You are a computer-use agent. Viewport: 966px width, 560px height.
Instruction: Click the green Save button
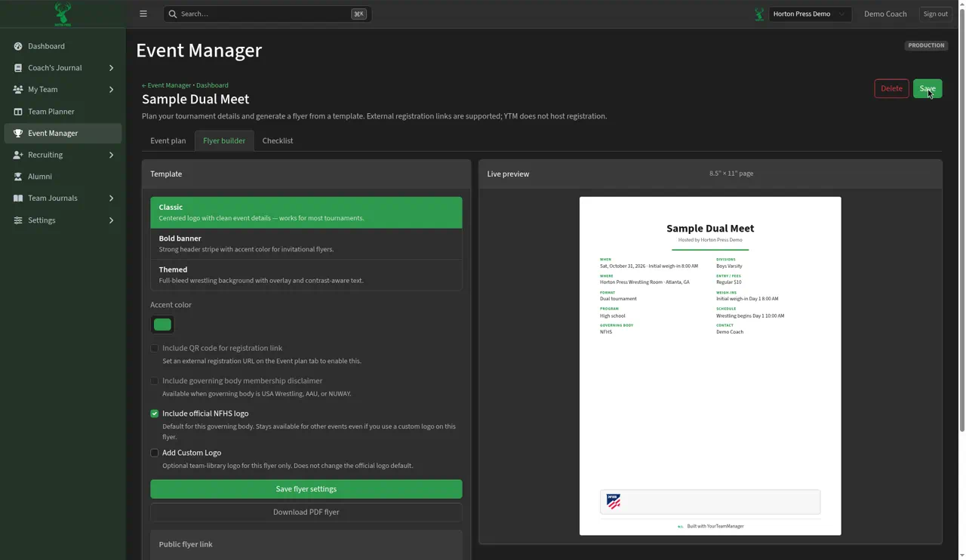[928, 88]
